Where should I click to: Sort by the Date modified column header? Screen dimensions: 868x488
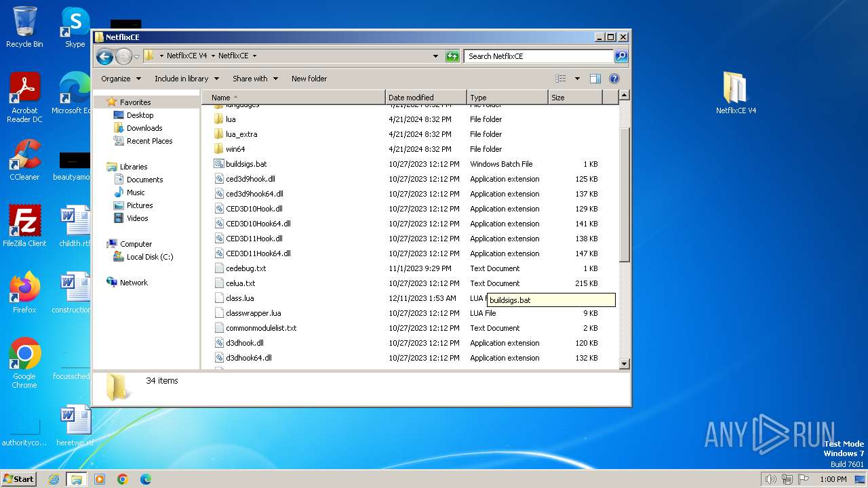coord(426,98)
